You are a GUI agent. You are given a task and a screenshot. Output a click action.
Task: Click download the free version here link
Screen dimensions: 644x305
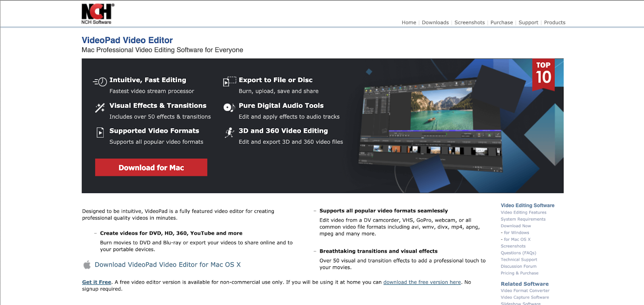(x=422, y=282)
